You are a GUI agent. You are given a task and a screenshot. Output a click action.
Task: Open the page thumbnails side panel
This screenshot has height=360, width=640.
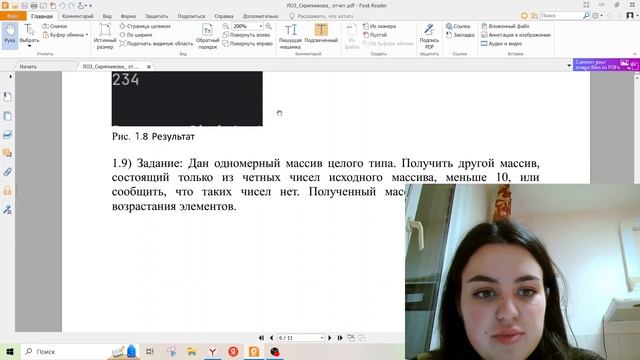tap(7, 116)
